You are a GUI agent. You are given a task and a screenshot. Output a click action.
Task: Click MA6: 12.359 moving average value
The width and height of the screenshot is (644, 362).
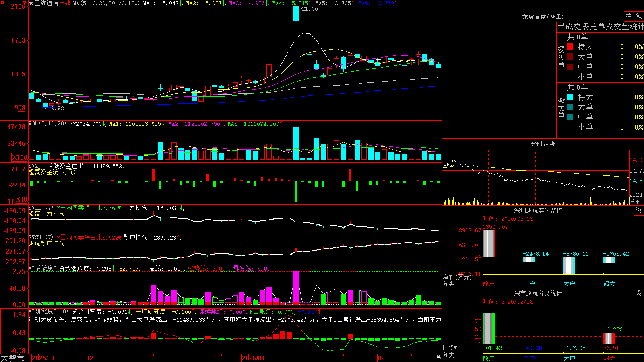(378, 3)
